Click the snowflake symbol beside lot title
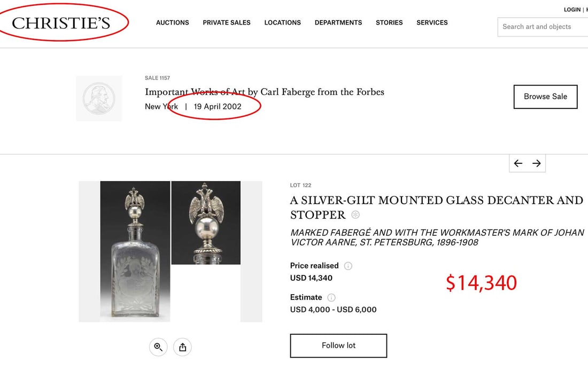Screen dimensions: 588x370 [355, 215]
